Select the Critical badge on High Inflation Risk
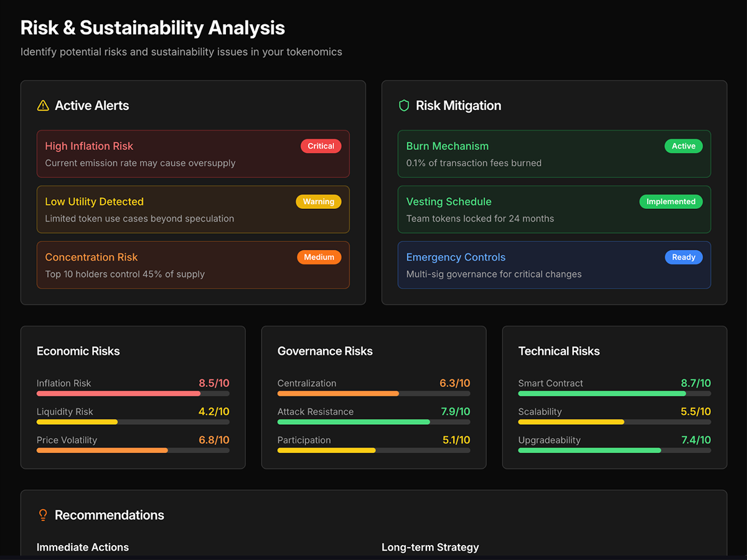Image resolution: width=747 pixels, height=560 pixels. (321, 146)
